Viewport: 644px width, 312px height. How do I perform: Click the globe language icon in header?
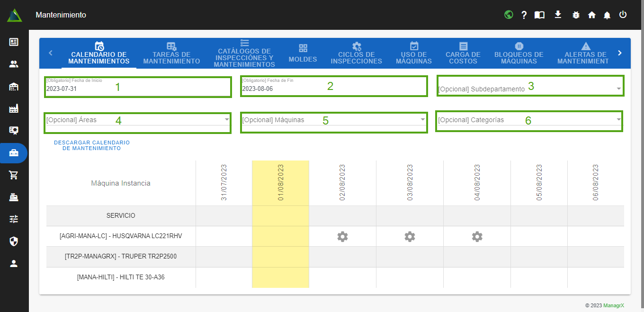[x=509, y=15]
